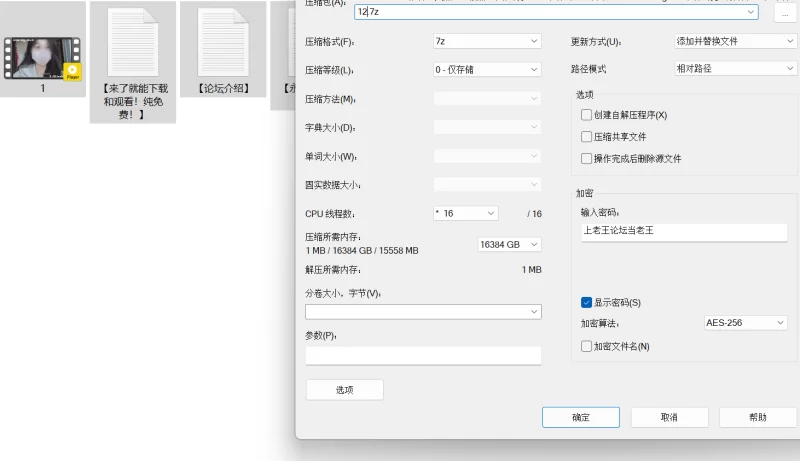Uncheck the 显示密码(S) checkbox
The width and height of the screenshot is (800, 461).
click(x=586, y=302)
